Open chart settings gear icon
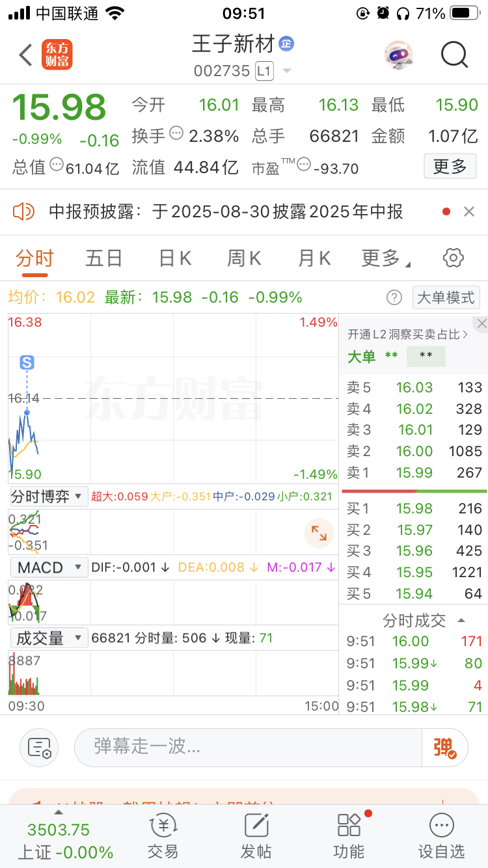This screenshot has width=488, height=868. pyautogui.click(x=453, y=258)
